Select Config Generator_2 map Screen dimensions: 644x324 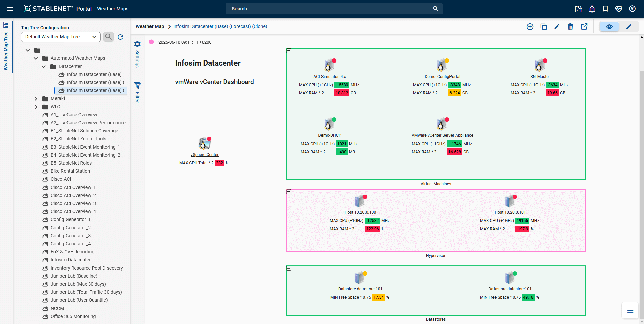pyautogui.click(x=71, y=228)
